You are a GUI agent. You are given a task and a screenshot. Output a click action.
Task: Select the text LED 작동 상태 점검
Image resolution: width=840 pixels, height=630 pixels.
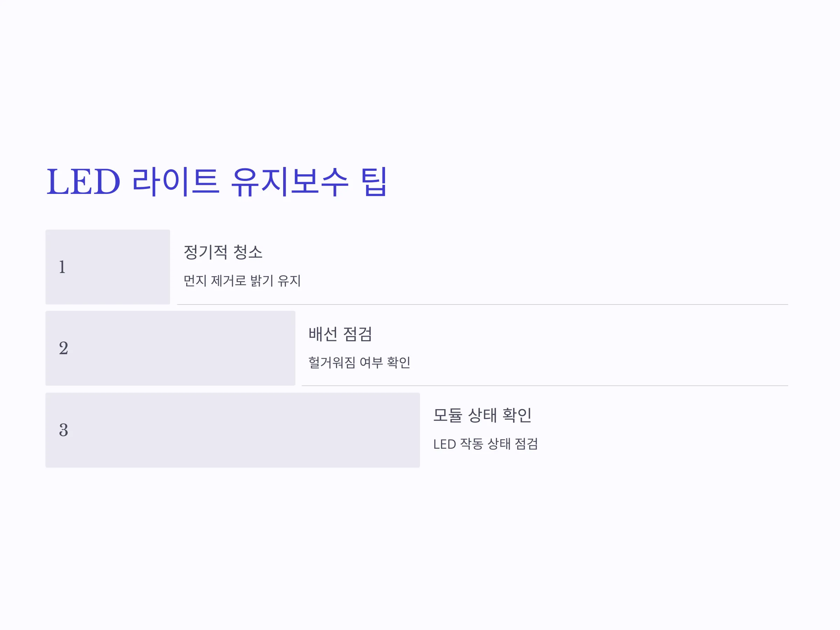point(486,443)
